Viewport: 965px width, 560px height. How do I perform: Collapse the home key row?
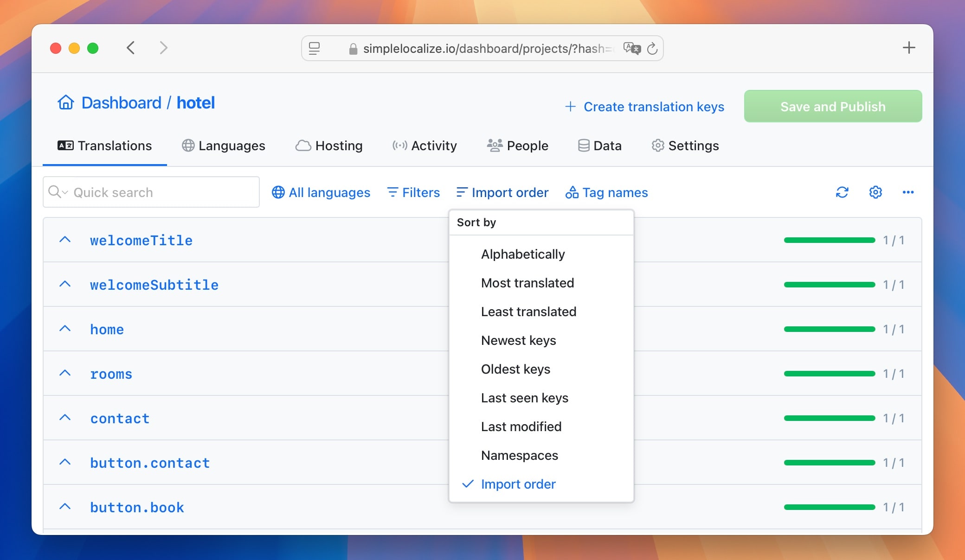coord(65,329)
